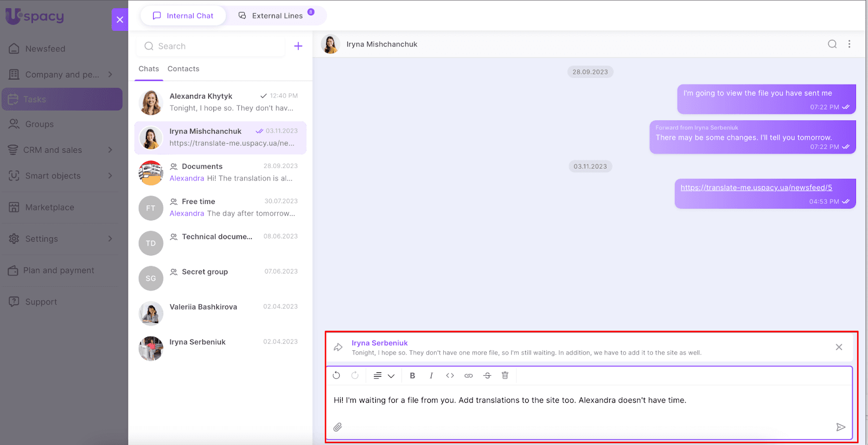Screen dimensions: 868x445
Task: Open translate-me.uspacy.ua newsfeed link
Action: point(756,188)
